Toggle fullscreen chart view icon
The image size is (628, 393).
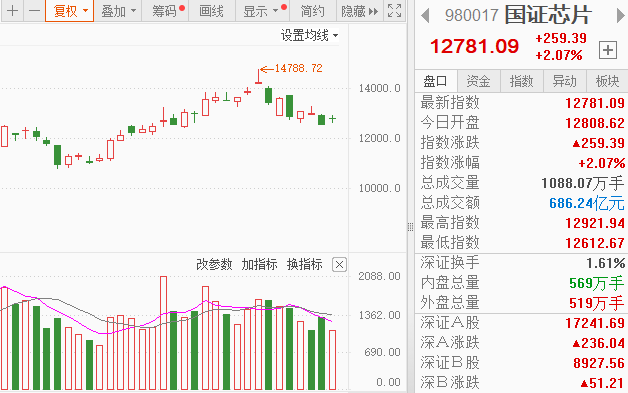pos(395,11)
